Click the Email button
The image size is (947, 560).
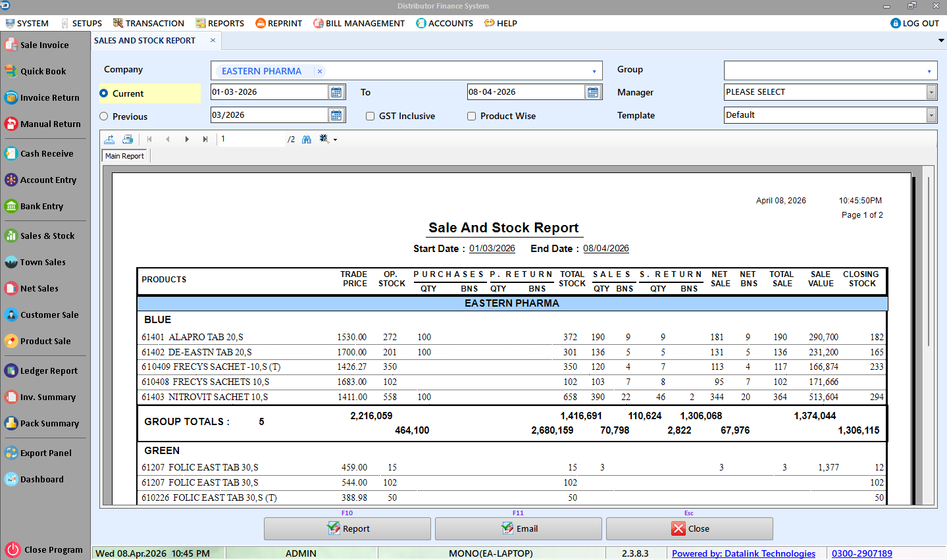(x=519, y=528)
